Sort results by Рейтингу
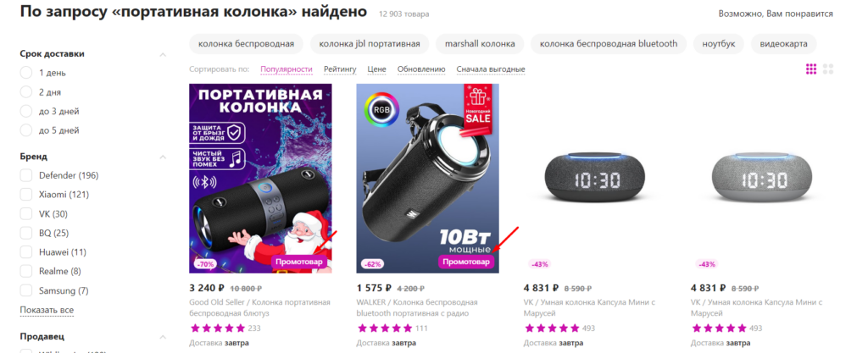The image size is (868, 353). coord(340,69)
